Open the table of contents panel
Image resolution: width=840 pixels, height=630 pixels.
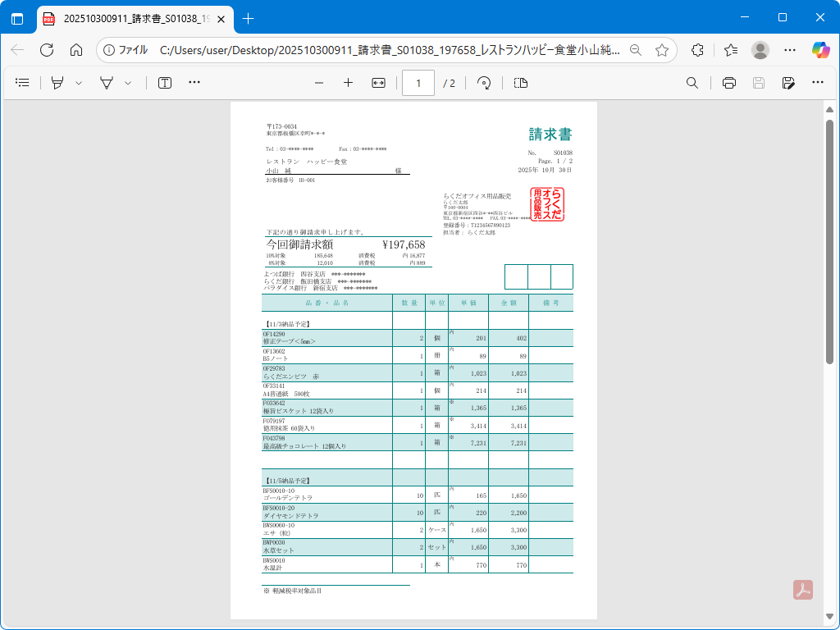[22, 83]
